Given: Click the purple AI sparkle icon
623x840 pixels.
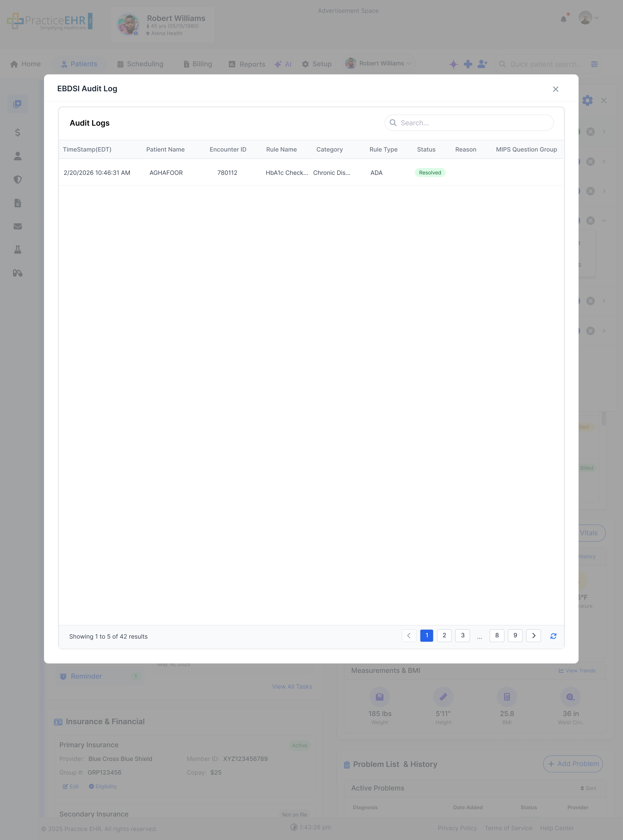Looking at the screenshot, I should click(453, 64).
